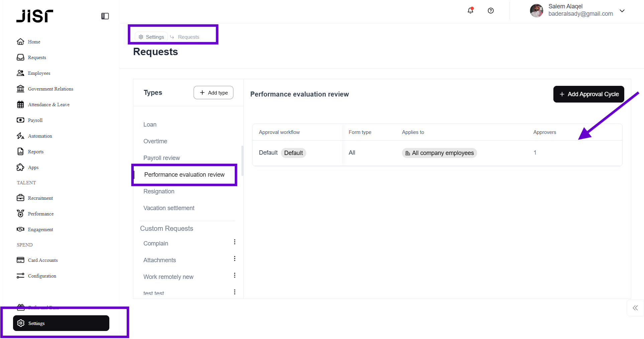Select the Loan request type
This screenshot has height=339, width=644.
[x=150, y=125]
